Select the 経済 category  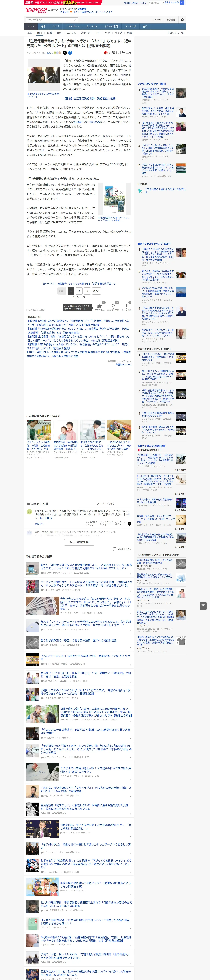point(59,33)
